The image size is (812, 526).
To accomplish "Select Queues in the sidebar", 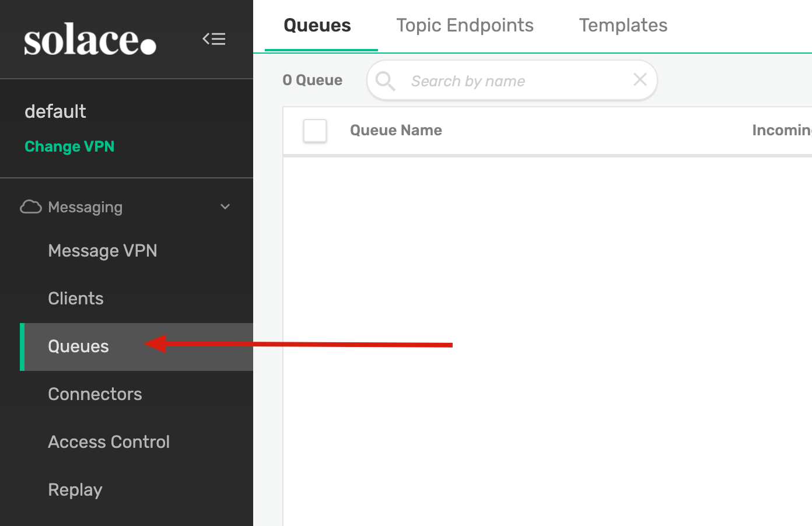I will [x=79, y=346].
